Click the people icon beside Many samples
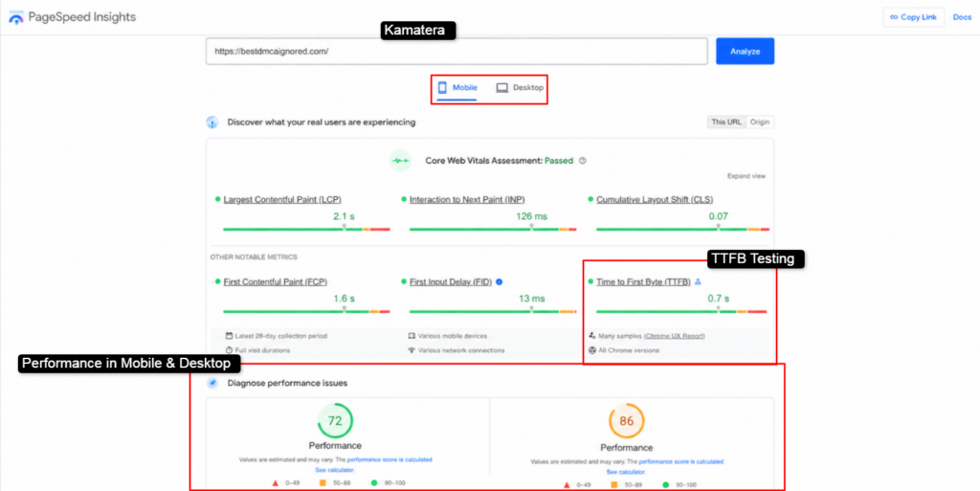 tap(591, 336)
